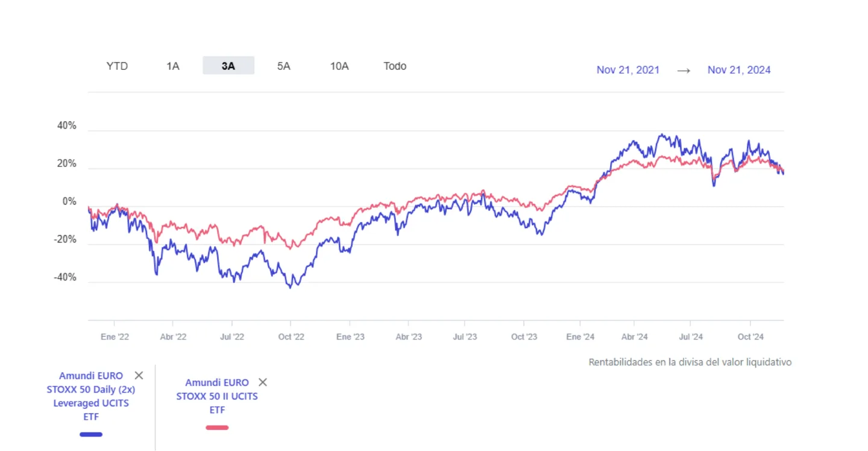Select the YTD time range tab

click(x=117, y=66)
